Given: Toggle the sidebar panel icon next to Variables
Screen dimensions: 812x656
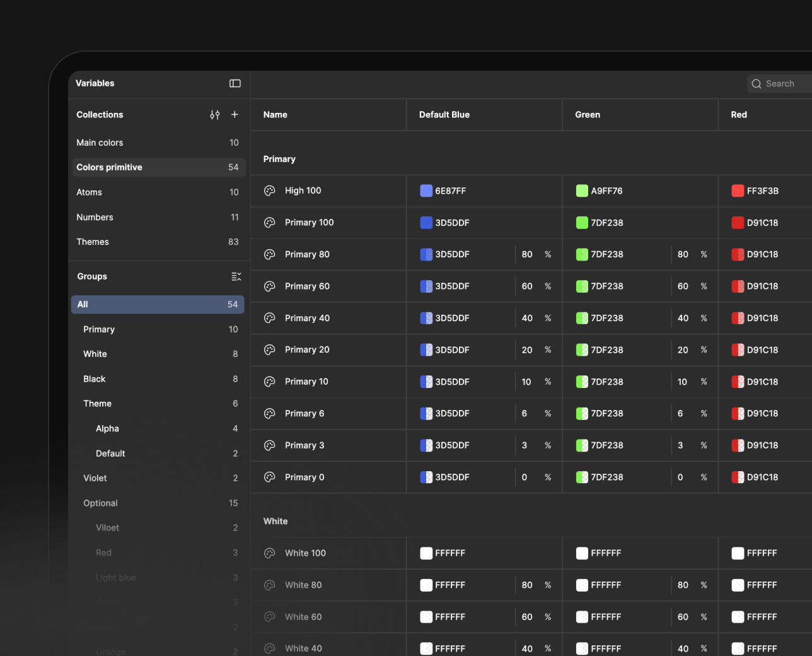Looking at the screenshot, I should click(235, 83).
